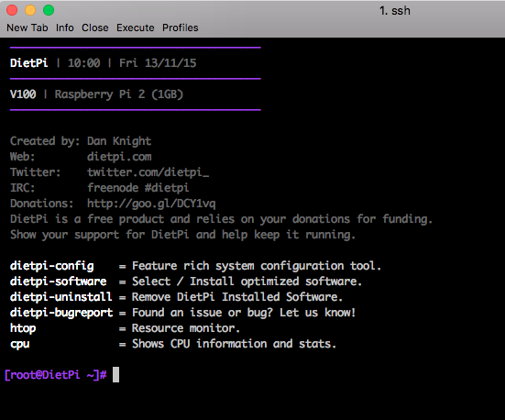The width and height of the screenshot is (505, 420).
Task: Open the Info toolbar item
Action: tap(65, 28)
